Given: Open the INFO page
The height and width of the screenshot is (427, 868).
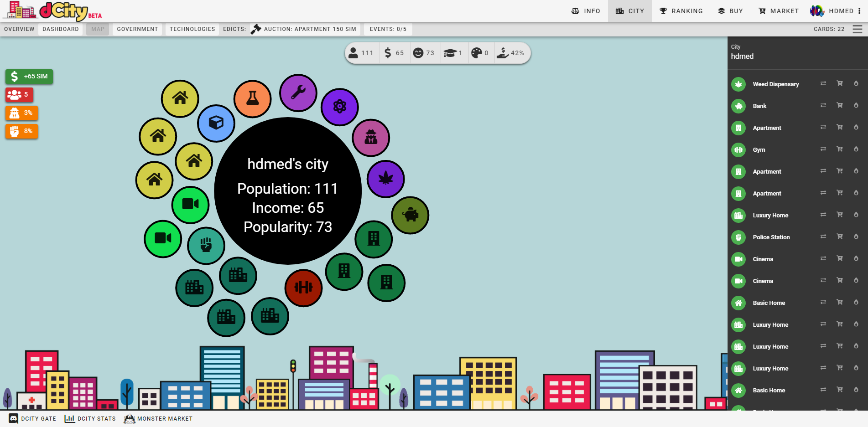Looking at the screenshot, I should [x=586, y=11].
